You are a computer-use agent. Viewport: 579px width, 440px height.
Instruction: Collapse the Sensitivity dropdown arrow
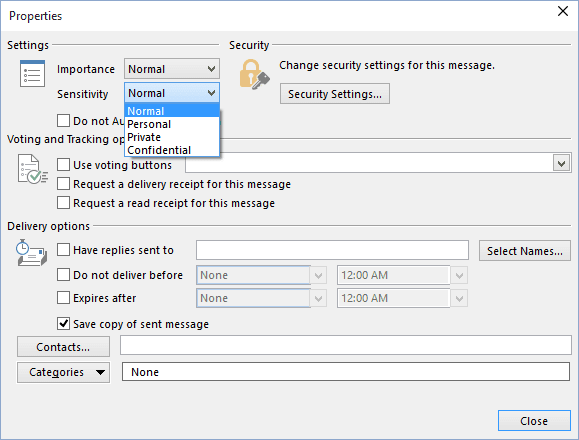pyautogui.click(x=211, y=93)
